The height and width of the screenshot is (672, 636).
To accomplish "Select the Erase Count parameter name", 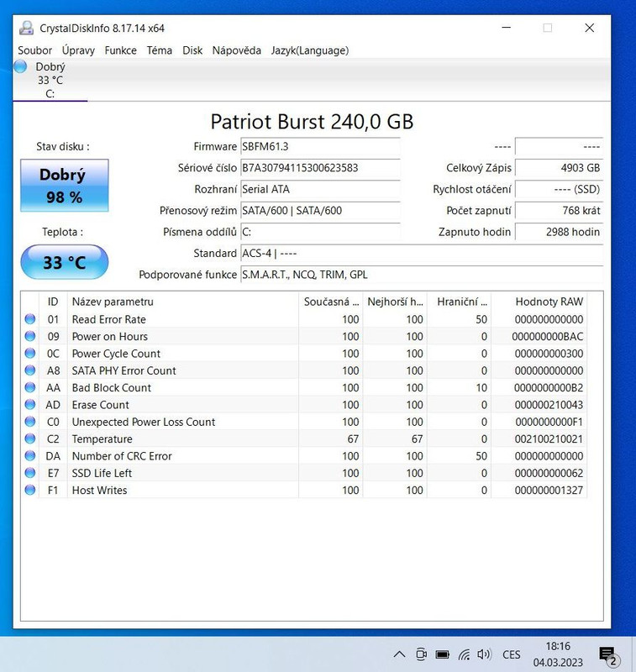I will pyautogui.click(x=100, y=405).
